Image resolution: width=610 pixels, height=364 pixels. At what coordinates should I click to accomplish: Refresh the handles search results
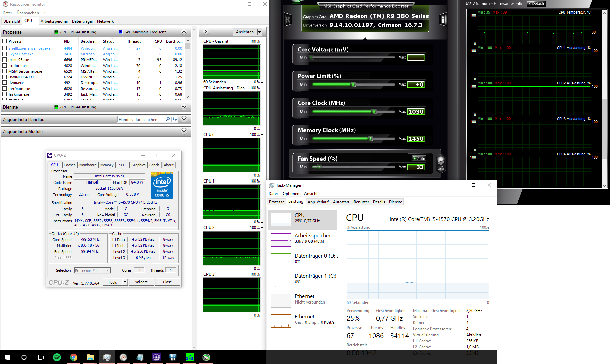click(175, 119)
